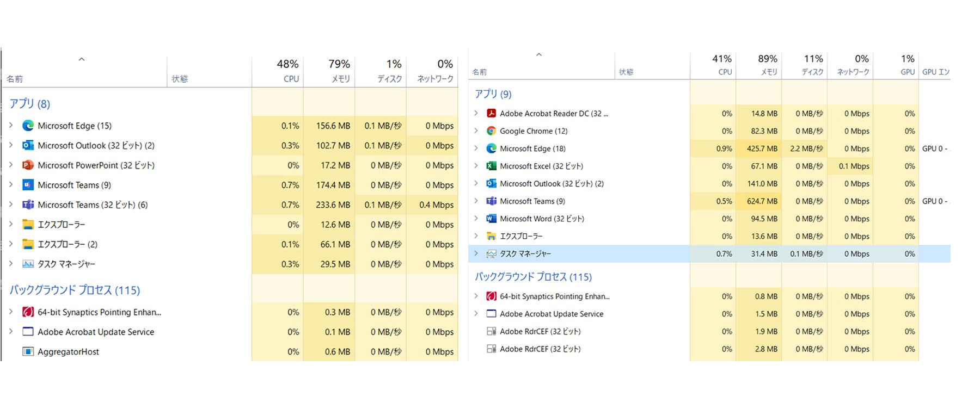Click the left window's Microsoft Teams (9) icon
Image resolution: width=980 pixels, height=415 pixels.
[x=28, y=185]
